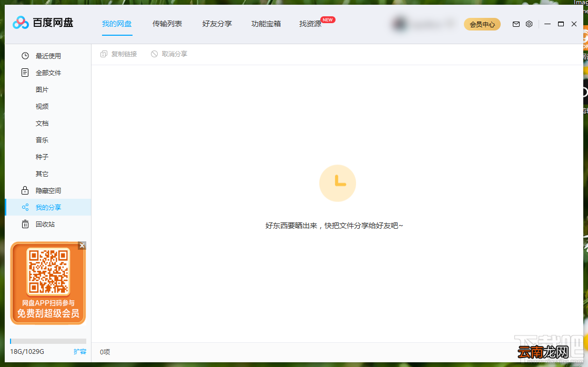Viewport: 588px width, 367px height.
Task: Open 隐藏空间 in sidebar
Action: point(48,190)
